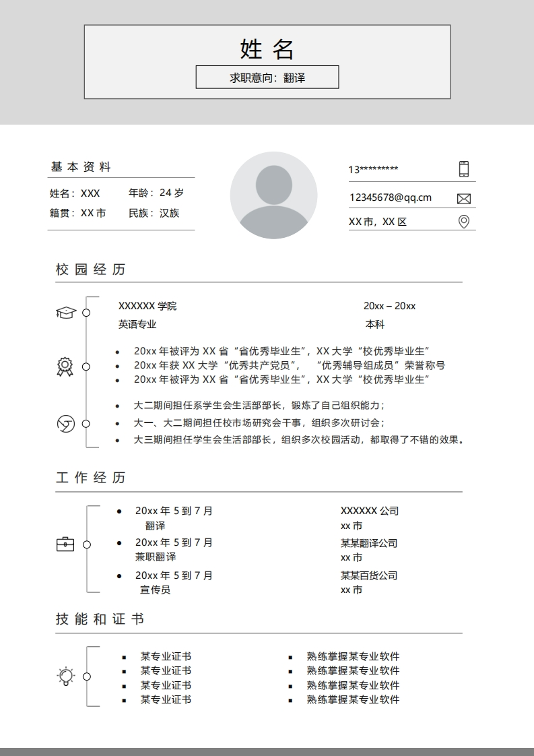The image size is (534, 756).
Task: Select the XX市，XX区 address text
Action: click(378, 222)
